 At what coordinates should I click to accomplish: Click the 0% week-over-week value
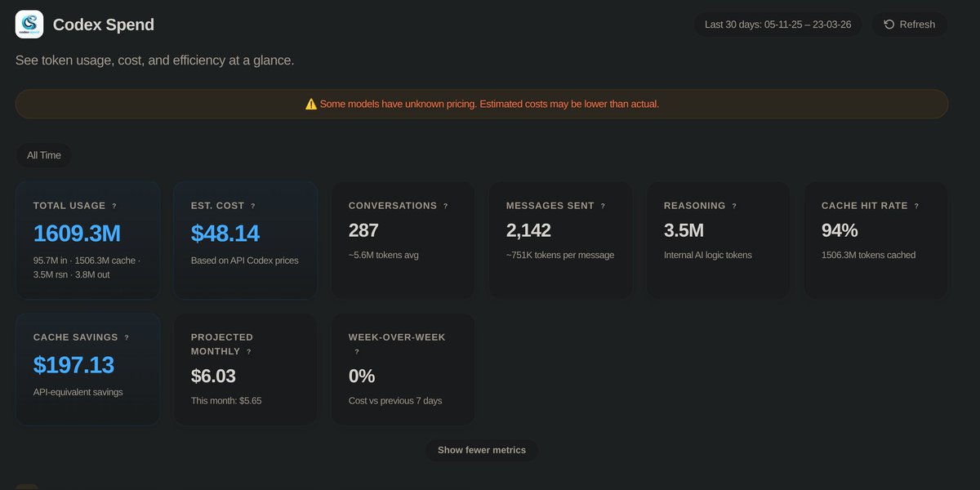point(362,376)
